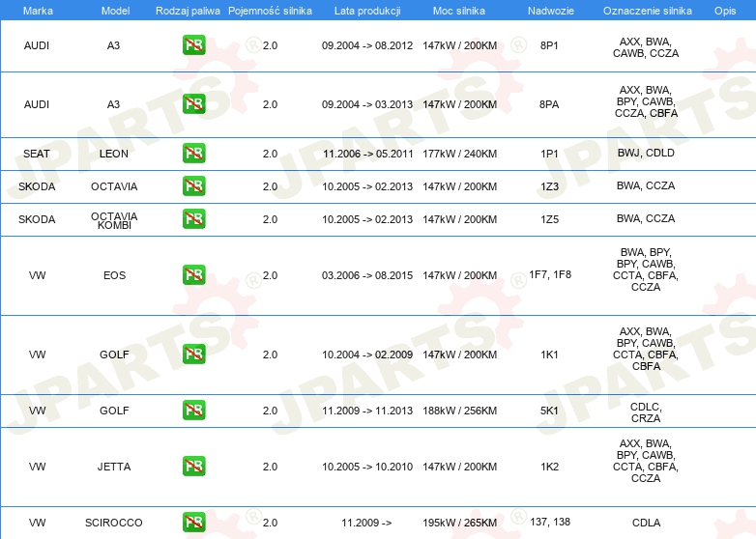Screen dimensions: 756x539
Task: Click the 1K2 body code cell
Action: click(549, 467)
